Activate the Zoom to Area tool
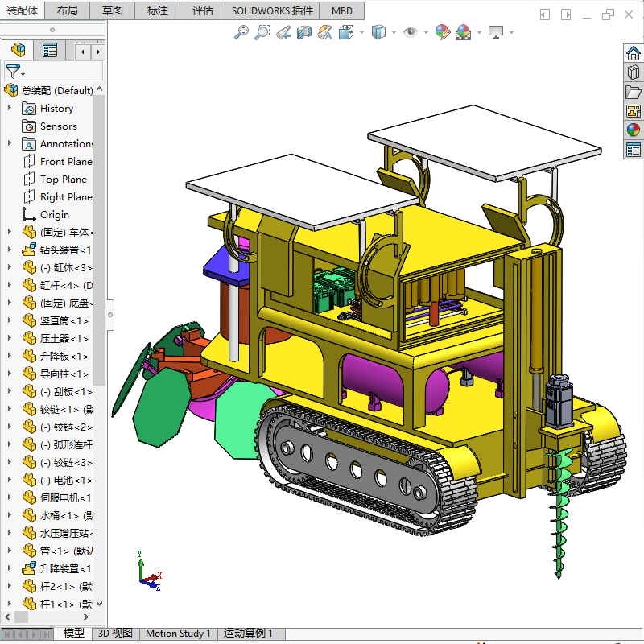Screen dimensions: 644x644 tap(262, 32)
